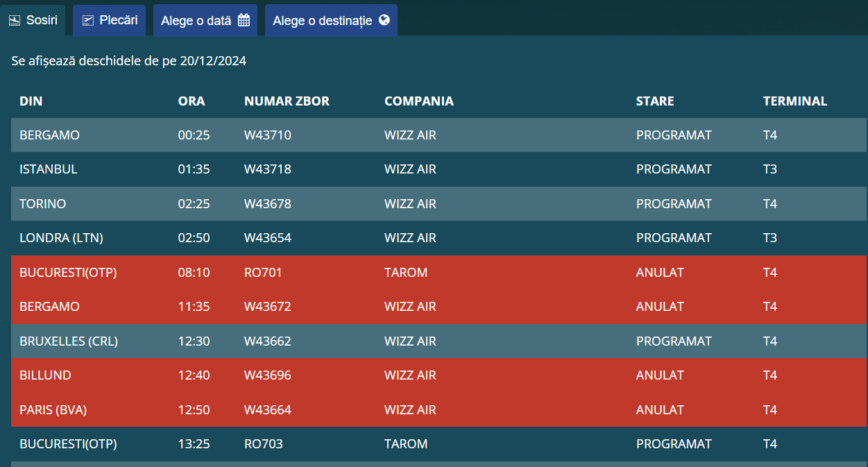Select the PARIS (BVA) origin cell

(53, 410)
